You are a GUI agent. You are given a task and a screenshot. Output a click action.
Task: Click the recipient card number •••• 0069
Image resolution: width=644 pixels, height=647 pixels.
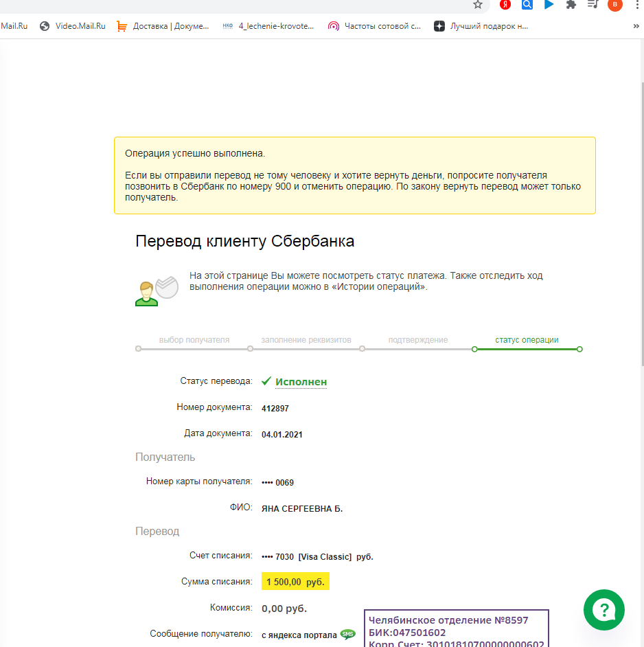click(277, 483)
